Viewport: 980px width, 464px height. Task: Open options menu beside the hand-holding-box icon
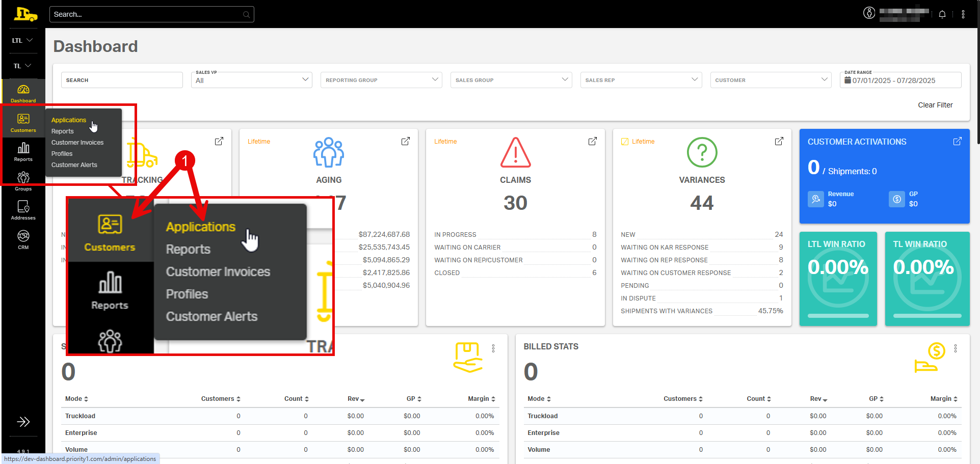[493, 348]
